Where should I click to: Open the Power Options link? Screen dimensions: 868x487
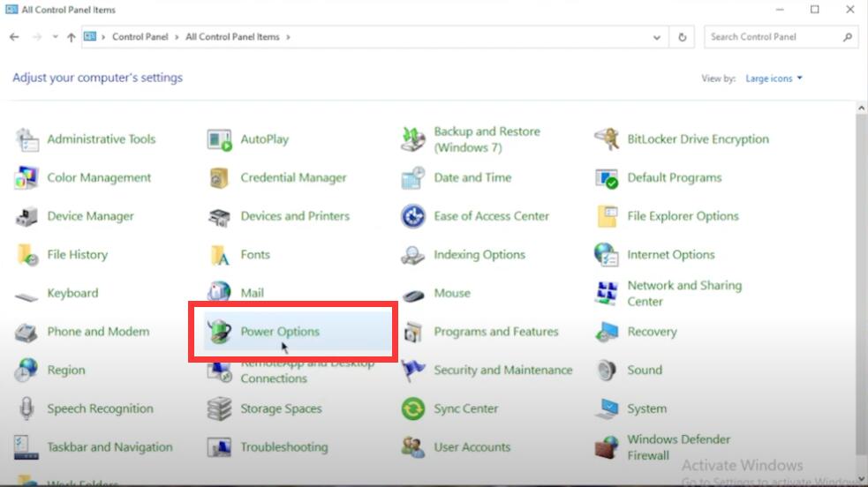[280, 332]
